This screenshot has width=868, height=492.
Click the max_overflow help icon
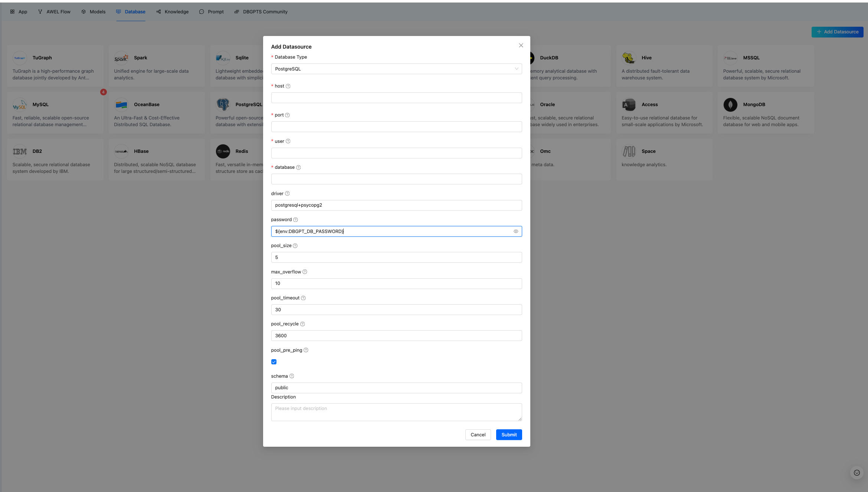(x=305, y=272)
